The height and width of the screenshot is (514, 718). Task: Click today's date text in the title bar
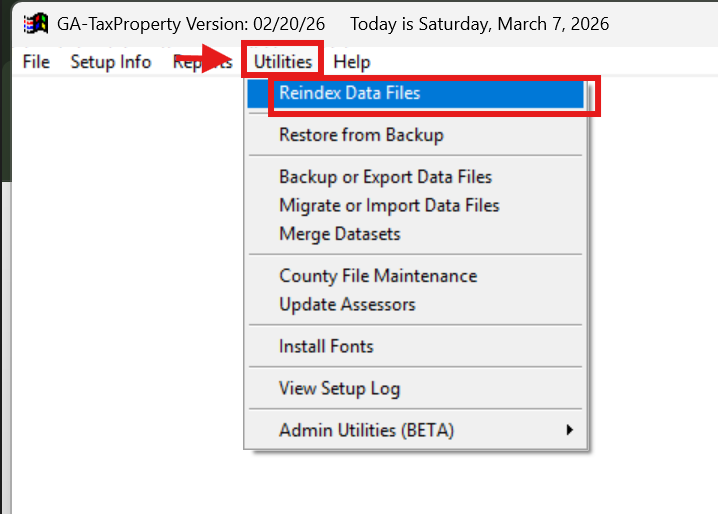point(480,23)
